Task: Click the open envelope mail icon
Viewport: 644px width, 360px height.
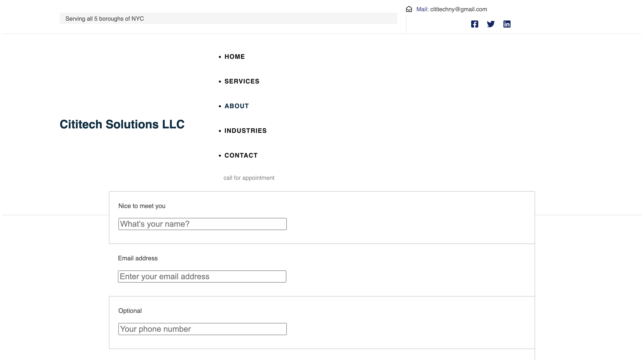Action: 409,9
